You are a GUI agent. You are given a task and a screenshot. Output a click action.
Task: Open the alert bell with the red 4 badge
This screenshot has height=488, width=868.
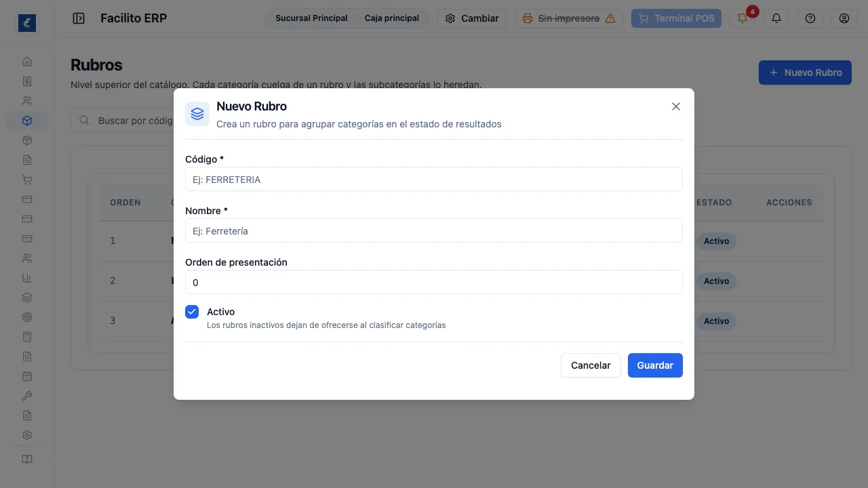(743, 18)
